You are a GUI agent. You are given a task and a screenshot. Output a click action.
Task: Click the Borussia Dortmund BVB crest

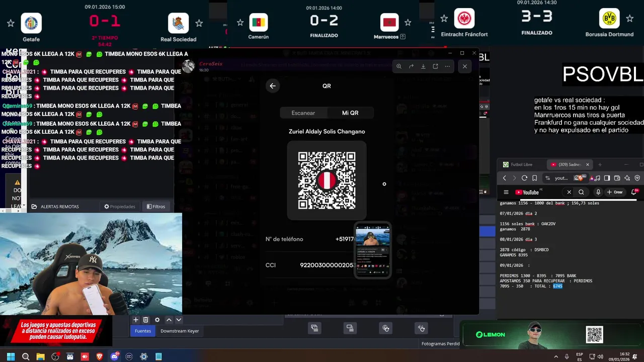[x=609, y=19]
